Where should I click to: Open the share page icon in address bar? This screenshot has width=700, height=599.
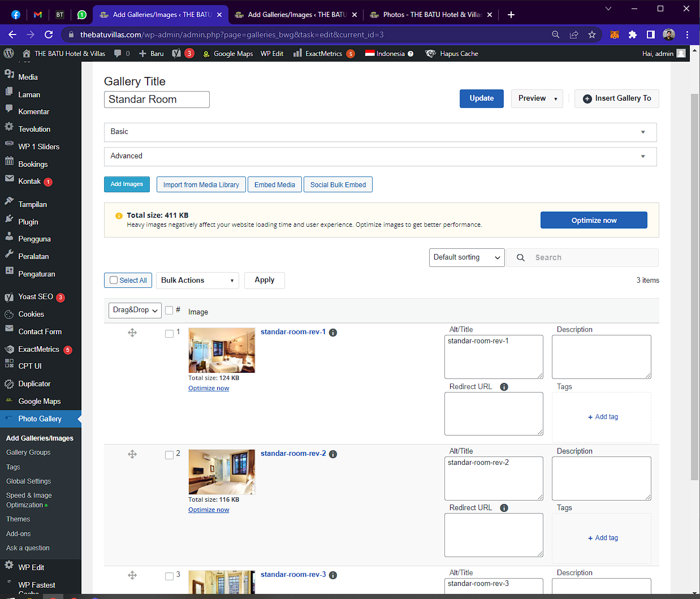coord(574,35)
